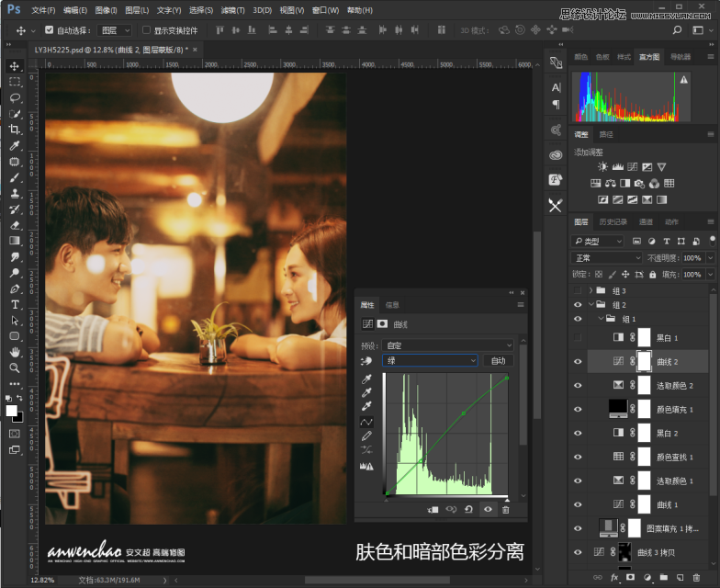Hide the 组 2 group
Image resolution: width=720 pixels, height=588 pixels.
pyautogui.click(x=578, y=305)
